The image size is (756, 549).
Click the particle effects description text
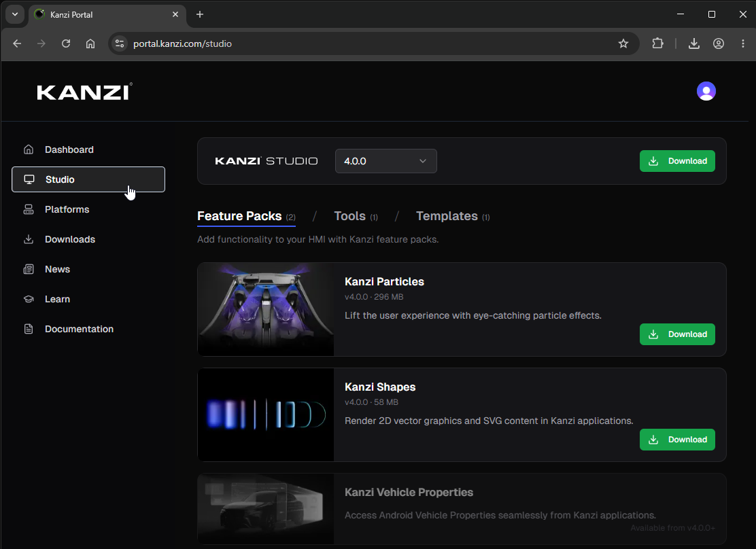473,316
